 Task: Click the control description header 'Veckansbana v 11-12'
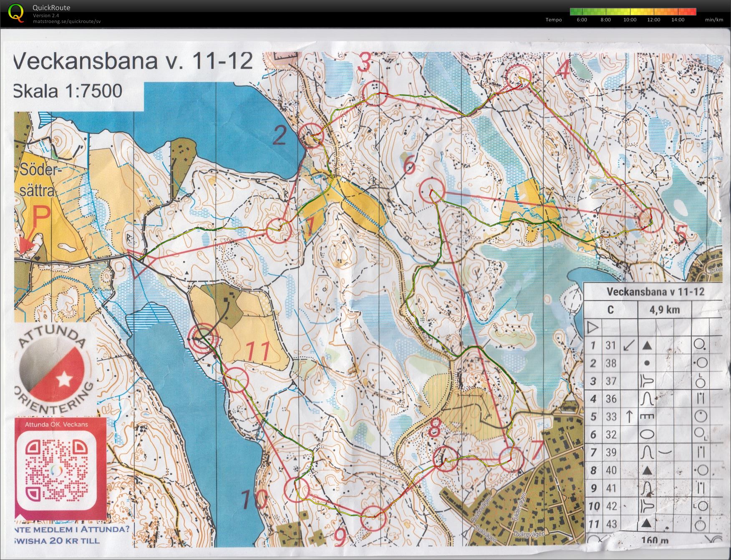click(x=655, y=292)
